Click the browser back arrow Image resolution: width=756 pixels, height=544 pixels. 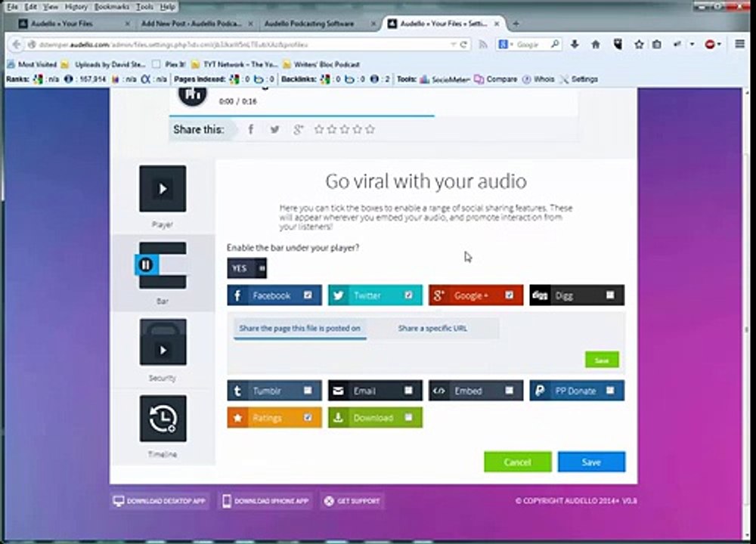tap(17, 45)
